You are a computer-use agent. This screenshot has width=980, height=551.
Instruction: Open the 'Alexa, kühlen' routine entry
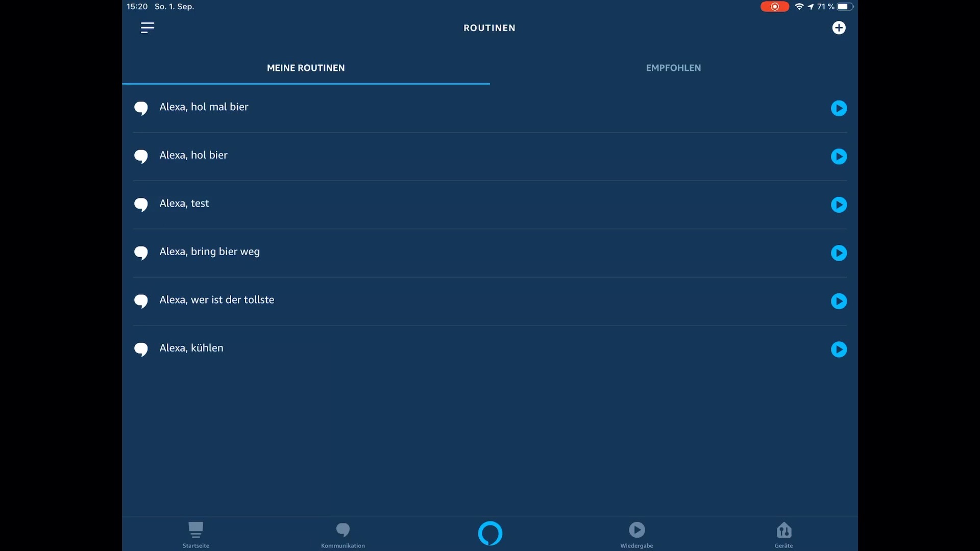pos(191,348)
